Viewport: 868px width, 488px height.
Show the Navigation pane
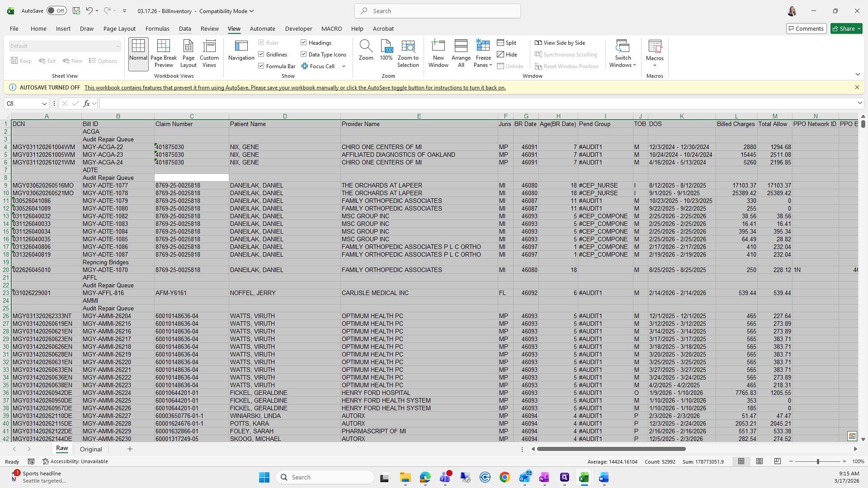(241, 51)
